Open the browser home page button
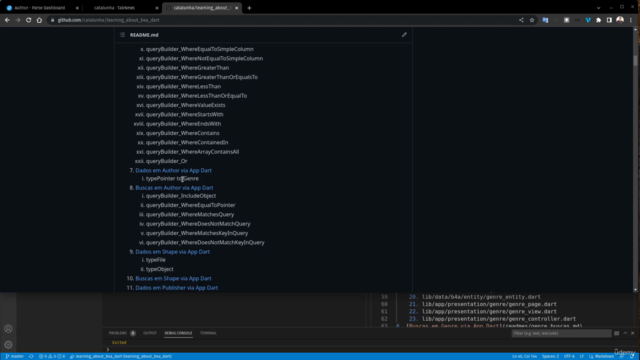This screenshot has height=360, width=640. (x=39, y=20)
